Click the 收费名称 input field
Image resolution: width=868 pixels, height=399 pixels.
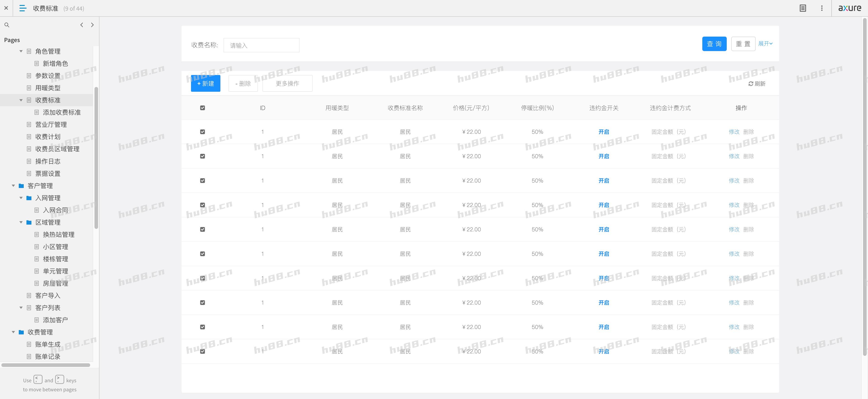(261, 45)
